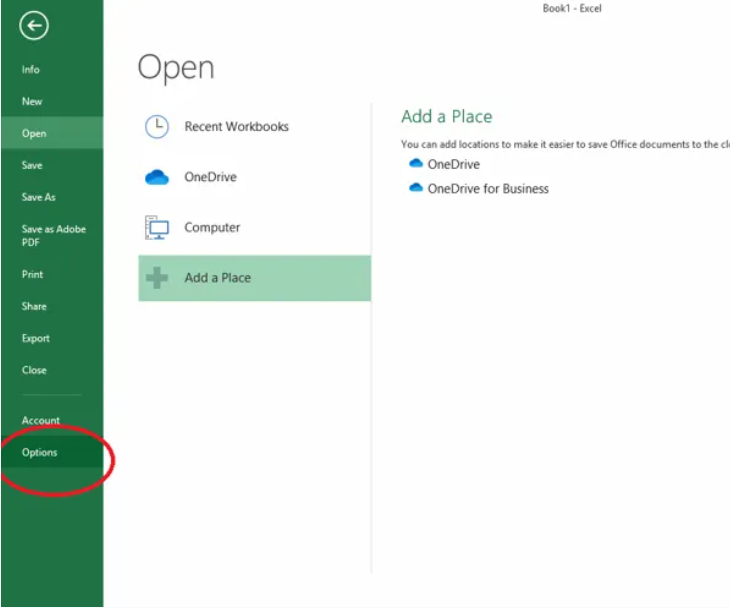Viewport: 730px width, 608px height.
Task: Choose Close in the sidebar
Action: pos(34,370)
